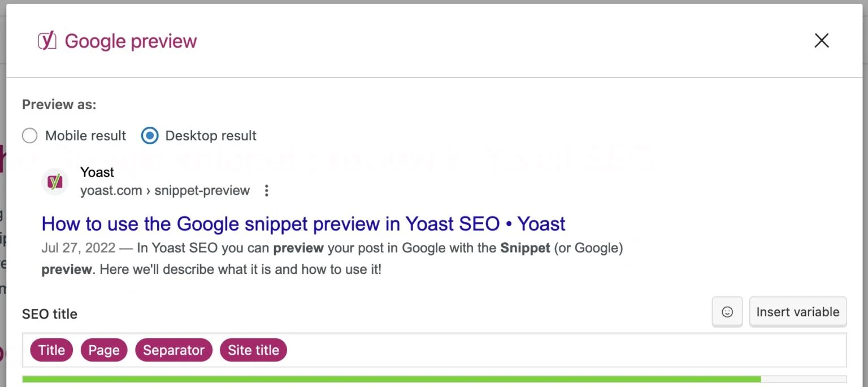Select the Title variable tag
The height and width of the screenshot is (387, 868).
coord(51,350)
